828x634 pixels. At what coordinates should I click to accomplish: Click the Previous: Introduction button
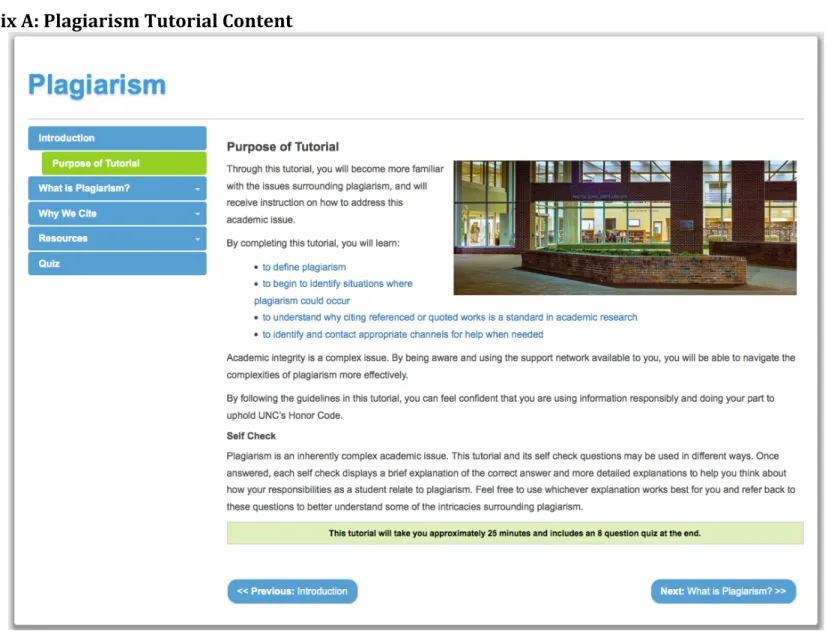tap(293, 591)
